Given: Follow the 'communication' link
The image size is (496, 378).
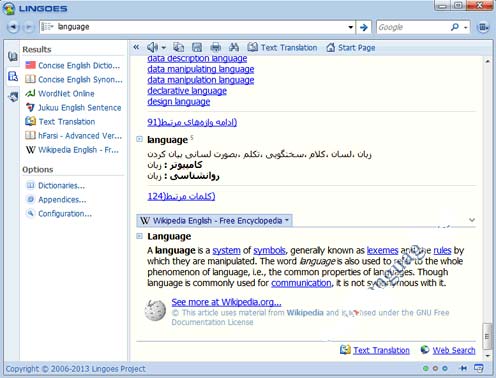Looking at the screenshot, I should click(x=301, y=283).
